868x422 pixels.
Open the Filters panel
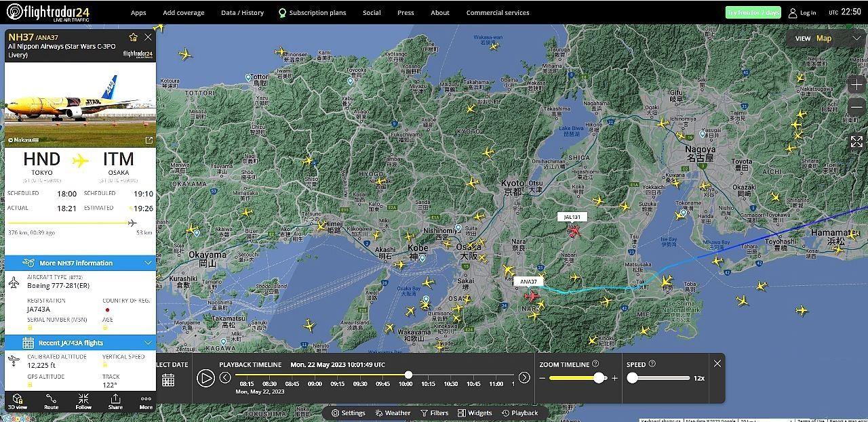click(x=434, y=413)
